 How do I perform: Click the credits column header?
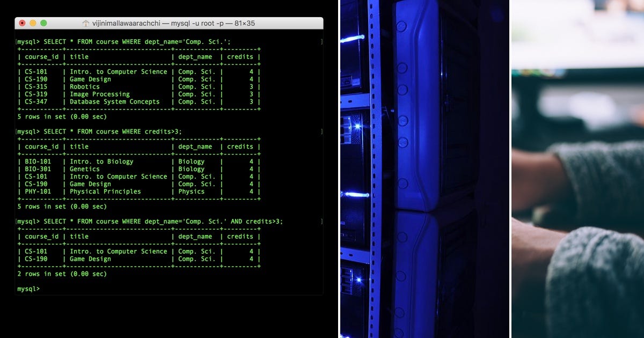coord(240,56)
